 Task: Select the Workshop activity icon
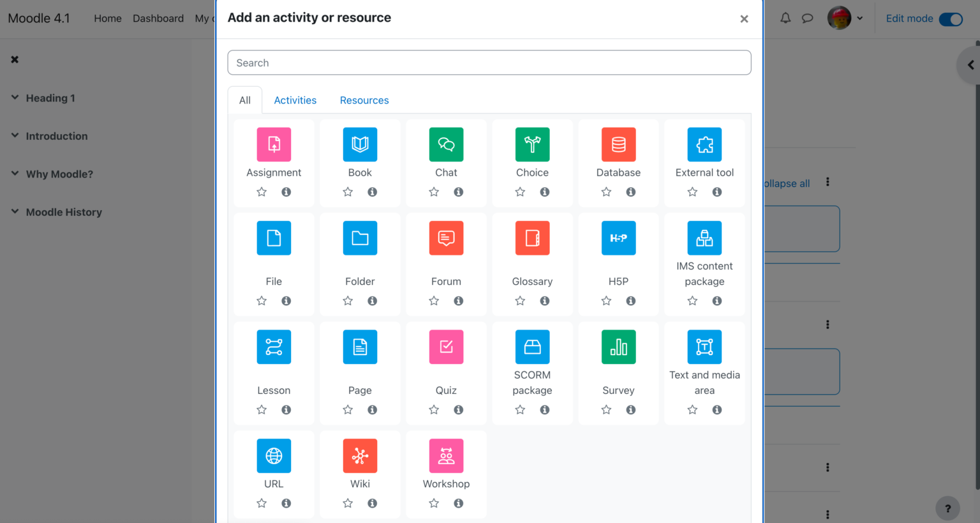pos(446,456)
